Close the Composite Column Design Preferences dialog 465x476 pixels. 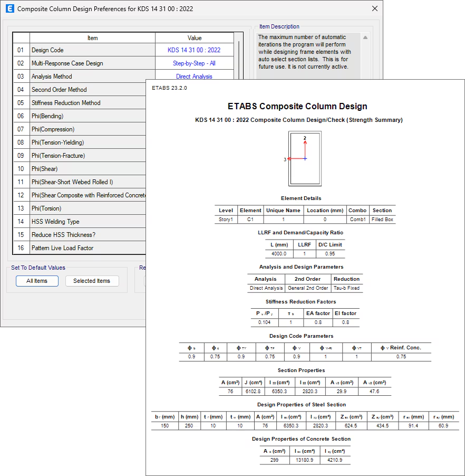375,9
